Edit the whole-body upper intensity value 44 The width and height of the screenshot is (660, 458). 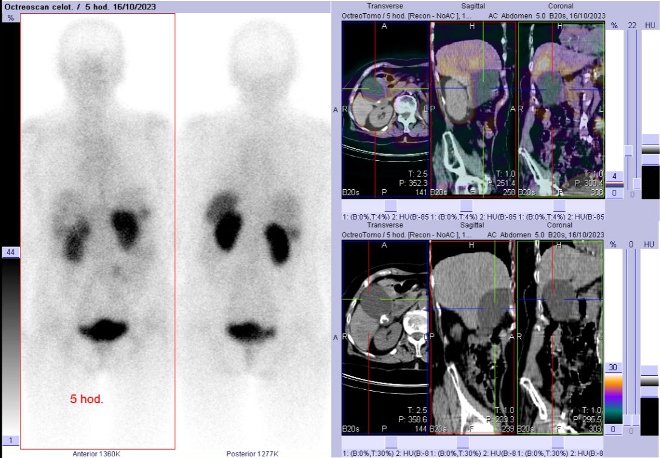tap(11, 252)
